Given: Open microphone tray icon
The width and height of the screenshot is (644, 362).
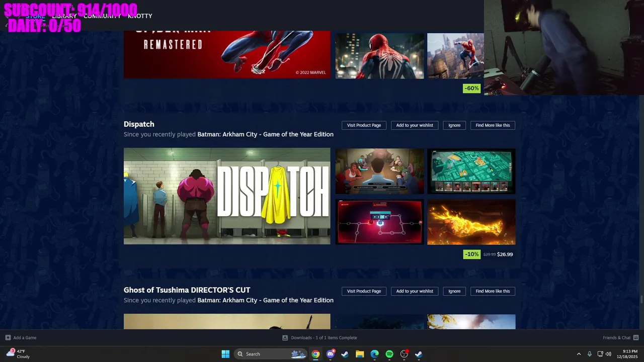Looking at the screenshot, I should pyautogui.click(x=590, y=354).
